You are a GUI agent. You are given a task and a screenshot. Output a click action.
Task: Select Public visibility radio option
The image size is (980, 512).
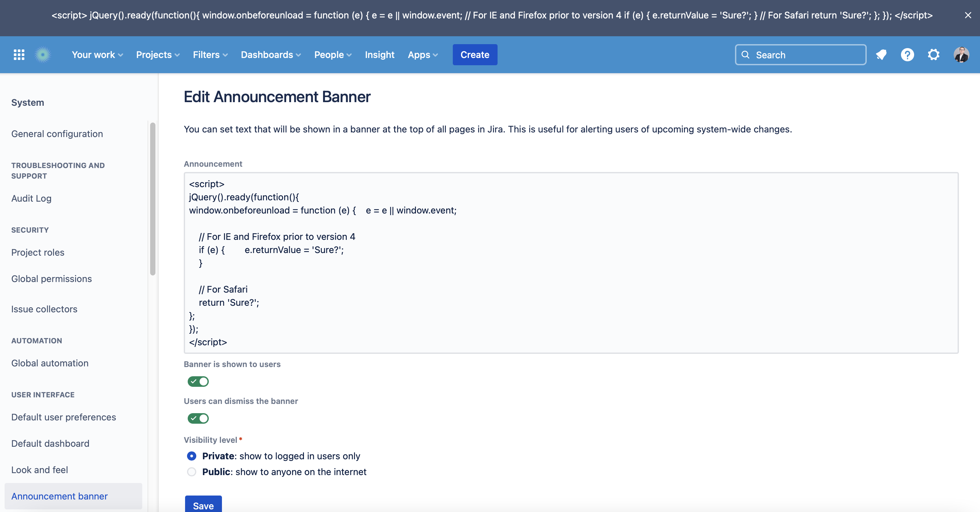click(x=192, y=472)
